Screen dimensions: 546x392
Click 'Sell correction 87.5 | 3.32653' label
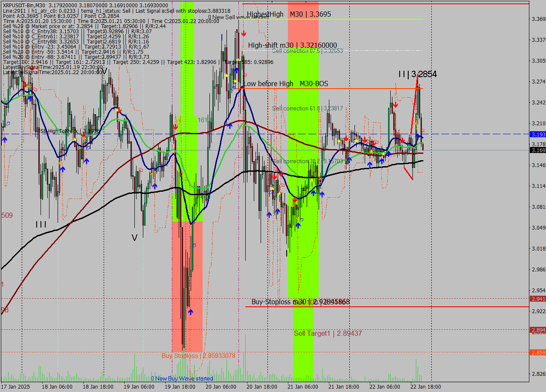click(x=308, y=51)
